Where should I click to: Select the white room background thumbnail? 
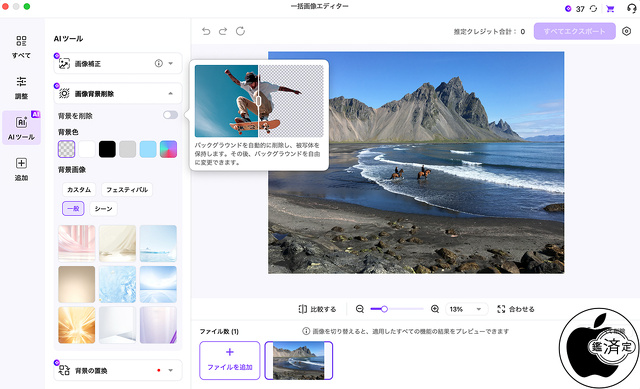click(x=118, y=325)
